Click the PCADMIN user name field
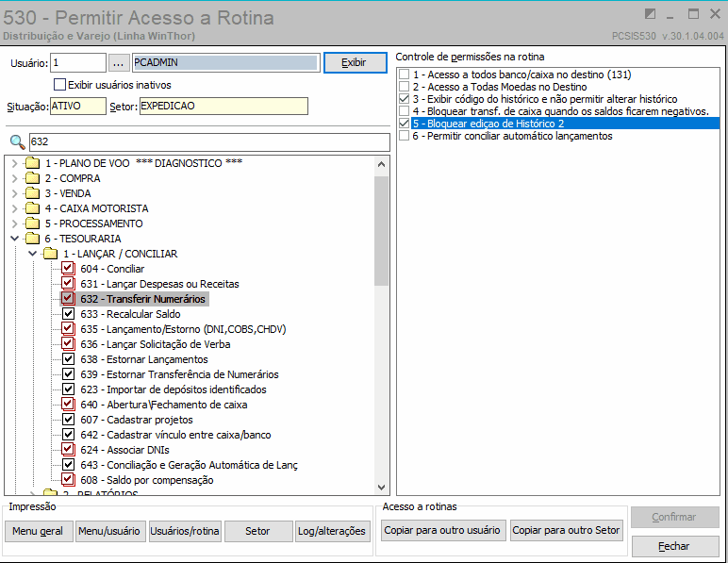This screenshot has width=728, height=563. pyautogui.click(x=226, y=62)
